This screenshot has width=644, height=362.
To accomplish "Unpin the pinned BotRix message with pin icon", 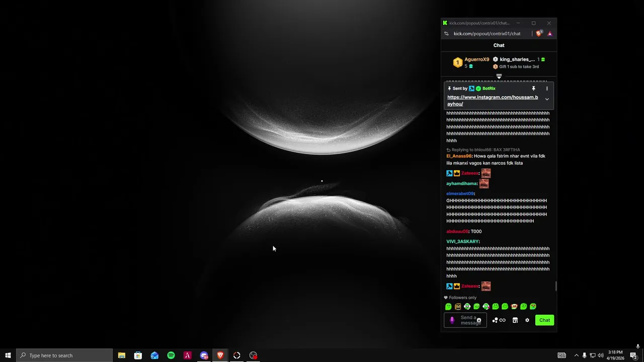I will coord(533,88).
